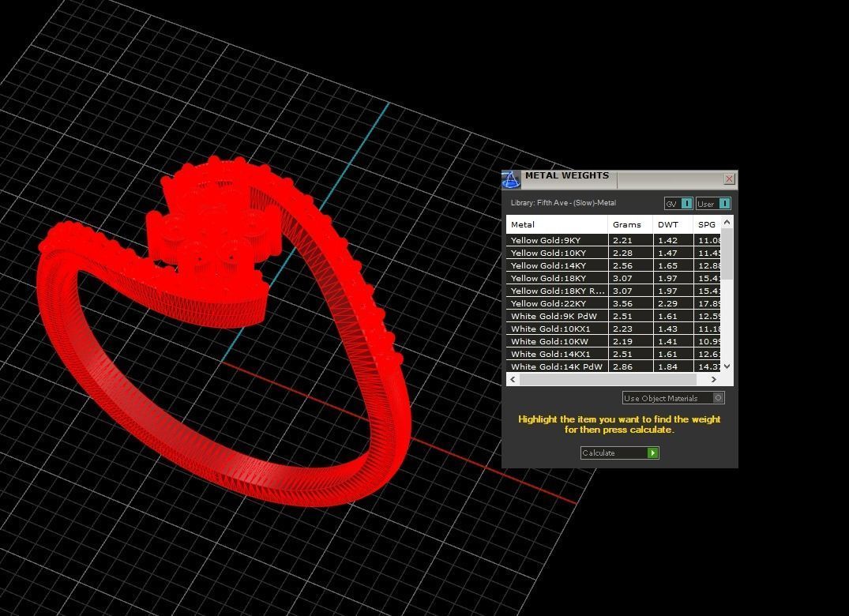Click the 2.86 grams value
Image resolution: width=849 pixels, height=616 pixels.
coord(622,366)
